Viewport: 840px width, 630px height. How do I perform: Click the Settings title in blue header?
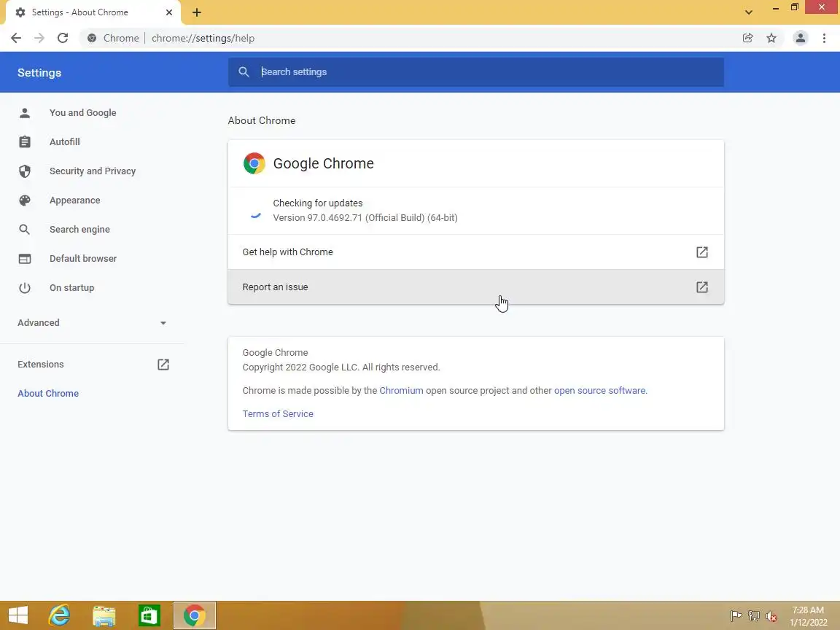(x=39, y=72)
